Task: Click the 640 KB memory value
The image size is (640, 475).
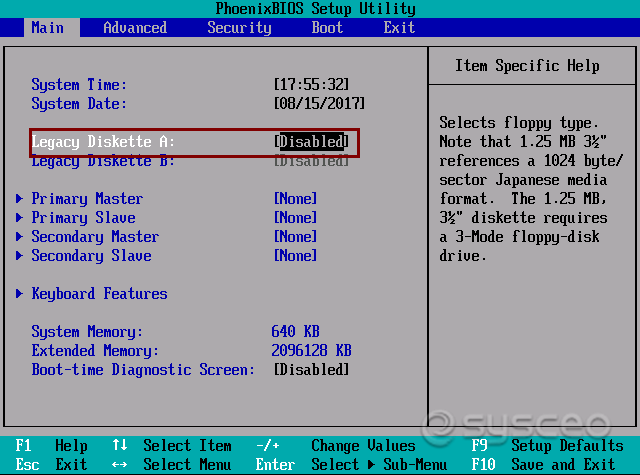Action: (x=296, y=331)
